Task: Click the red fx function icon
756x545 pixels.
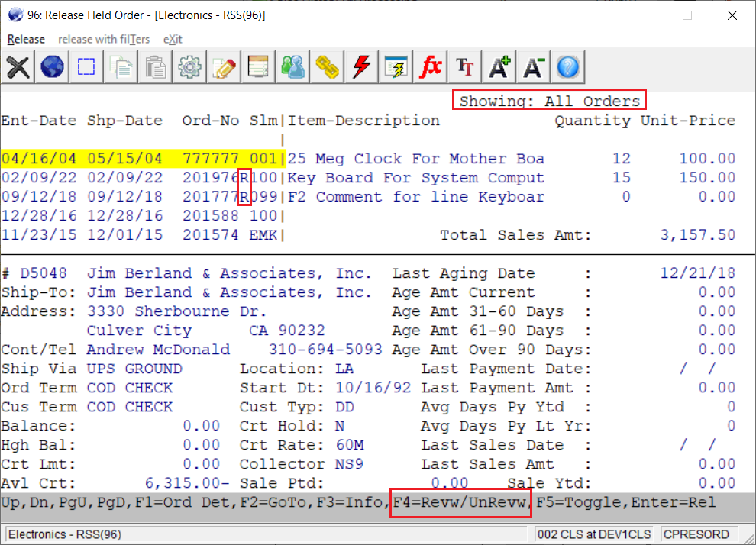Action: [430, 66]
